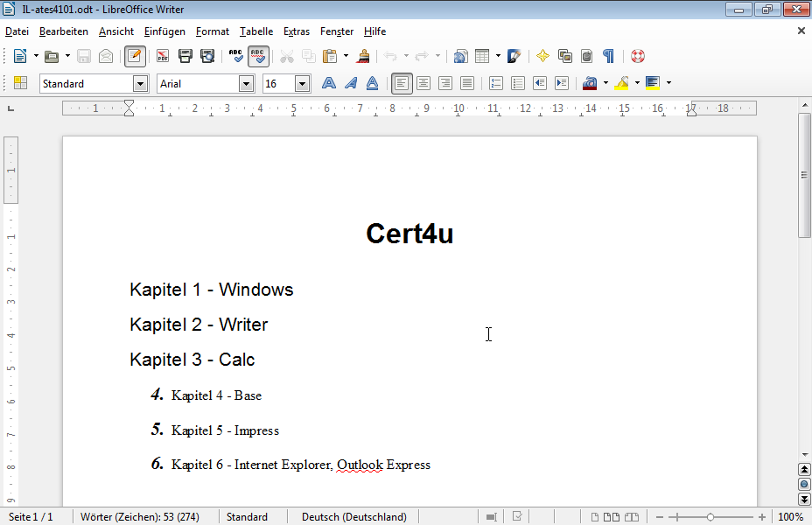812x525 pixels.
Task: Send document as e-mail icon
Action: (106, 56)
